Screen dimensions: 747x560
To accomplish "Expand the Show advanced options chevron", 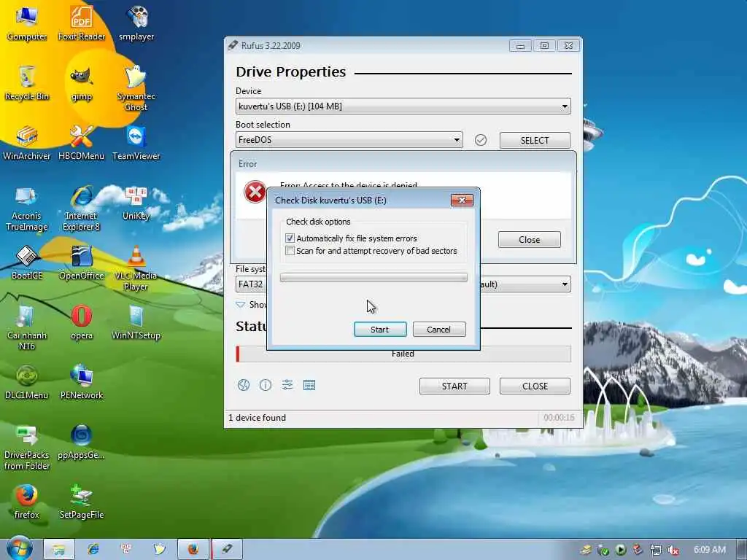I will point(241,304).
